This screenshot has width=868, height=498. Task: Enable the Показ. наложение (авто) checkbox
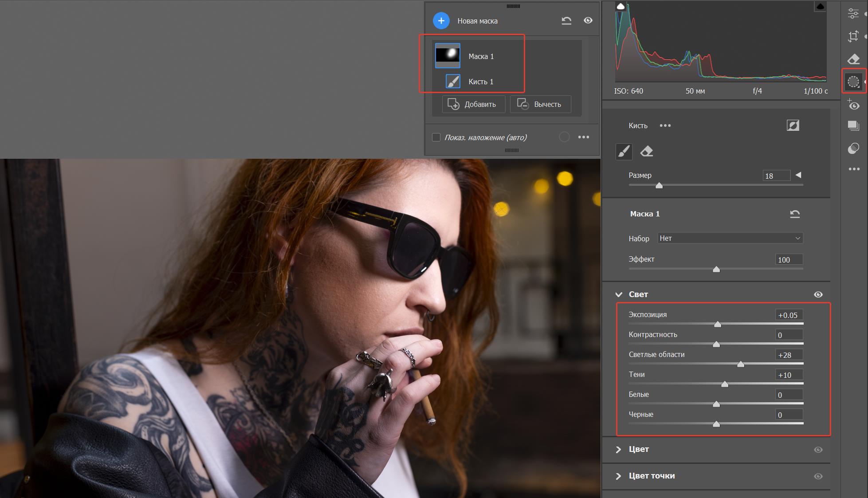(x=436, y=137)
